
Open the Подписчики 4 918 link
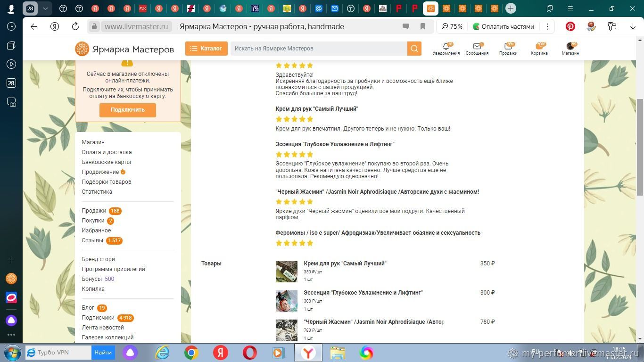tap(108, 318)
